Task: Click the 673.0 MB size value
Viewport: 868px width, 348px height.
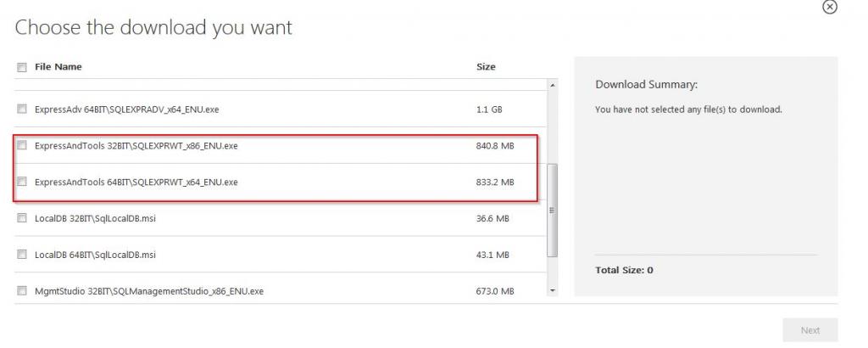Action: tap(495, 291)
